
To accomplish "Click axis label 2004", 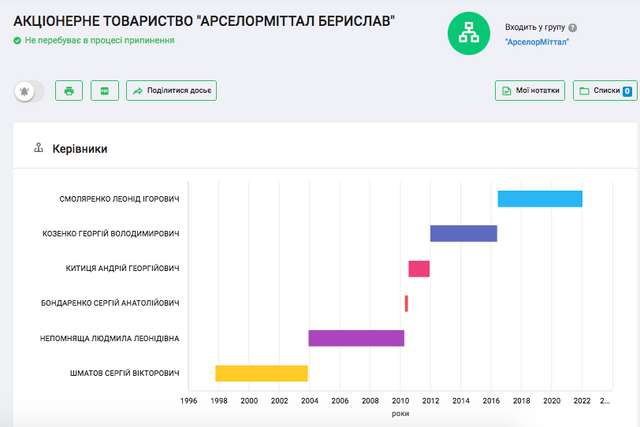I will [309, 401].
